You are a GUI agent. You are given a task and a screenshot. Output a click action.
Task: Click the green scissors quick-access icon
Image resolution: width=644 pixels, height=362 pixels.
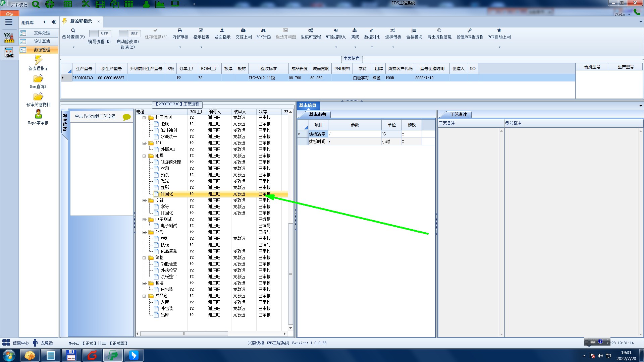pos(86,4)
